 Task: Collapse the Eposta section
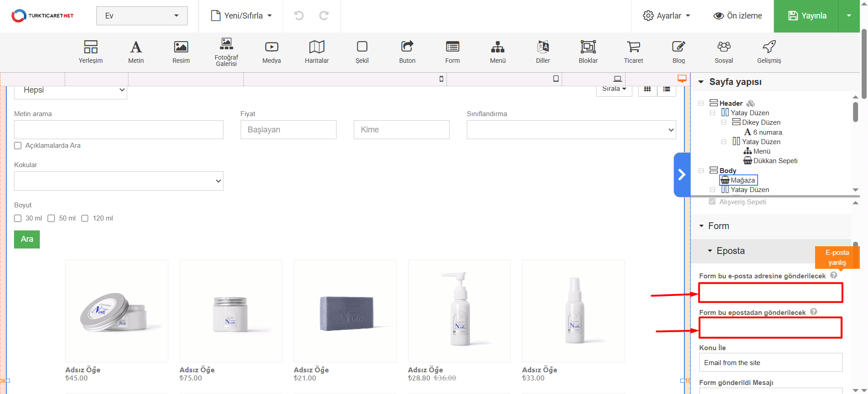tap(710, 251)
